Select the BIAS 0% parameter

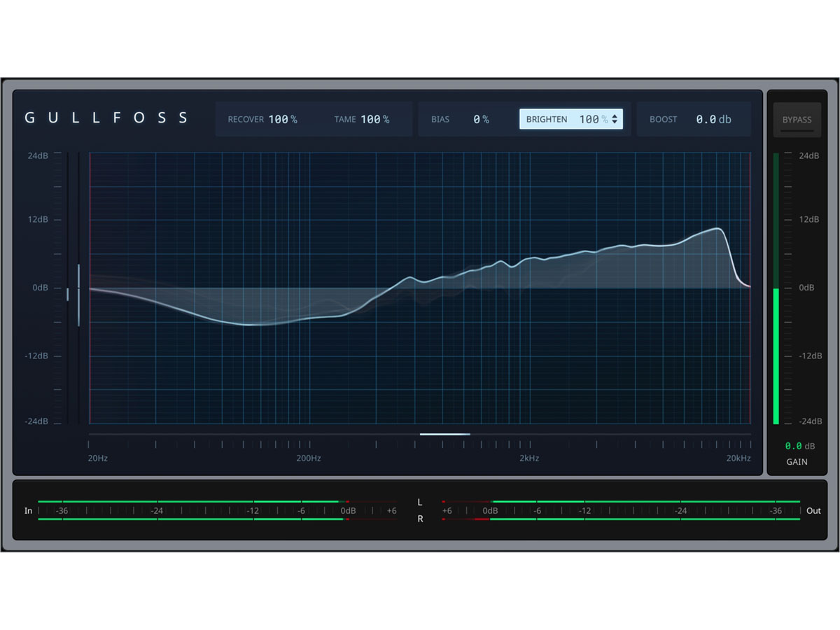pos(460,120)
